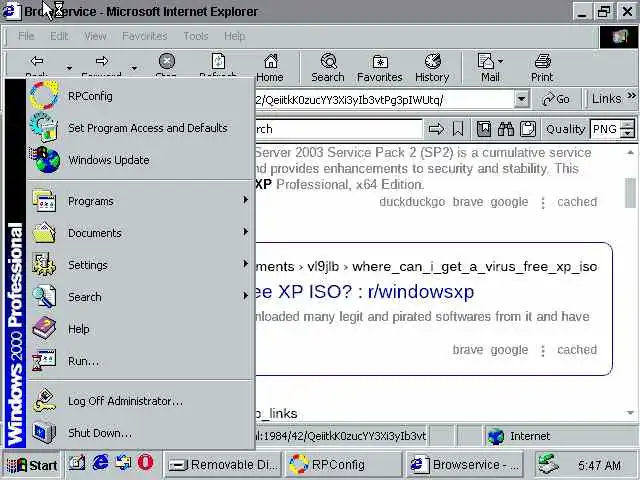Open the Back history dropdown arrow
The width and height of the screenshot is (640, 480).
[x=69, y=68]
